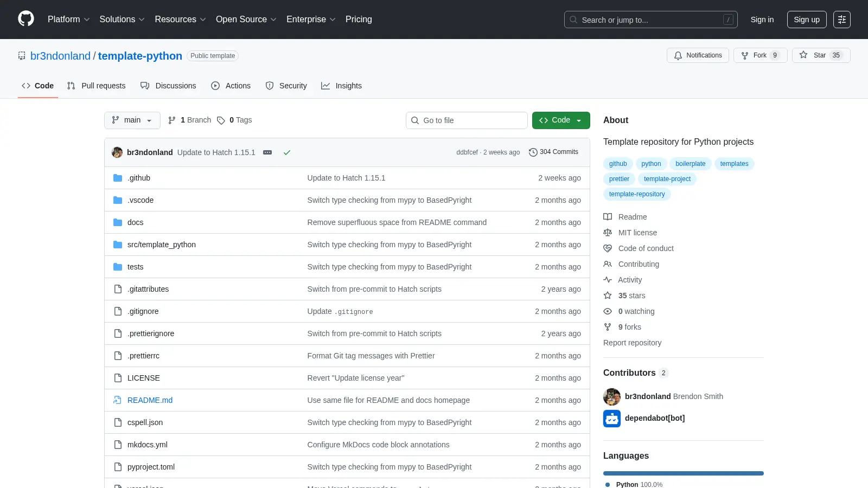Open the .prettierrc file
Screen dimensions: 868x488
point(143,356)
